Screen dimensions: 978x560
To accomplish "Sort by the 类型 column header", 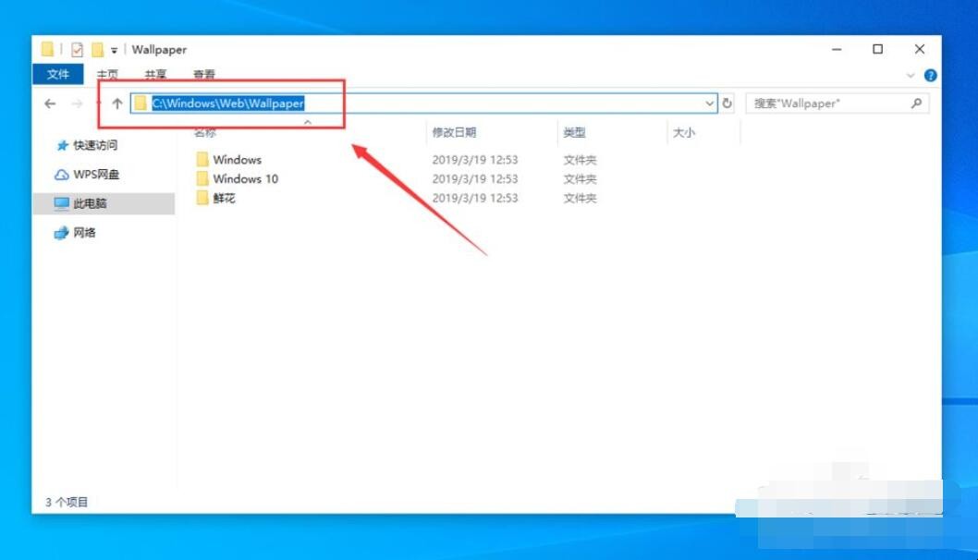I will [x=574, y=133].
